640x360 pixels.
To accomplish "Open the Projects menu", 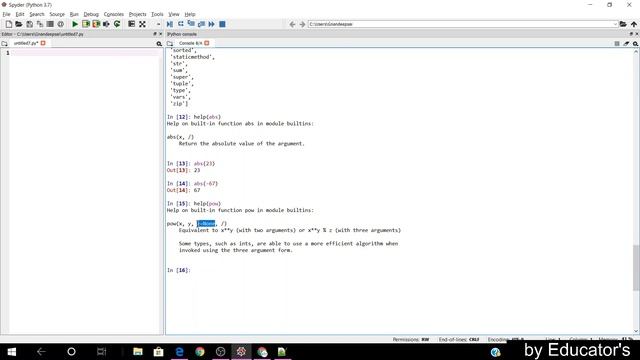I will pos(138,14).
